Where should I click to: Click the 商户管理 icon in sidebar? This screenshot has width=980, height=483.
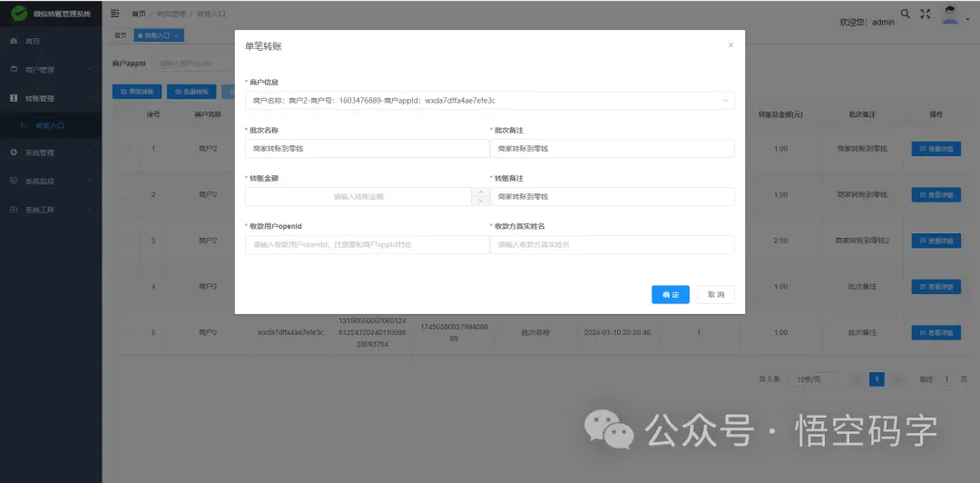pyautogui.click(x=14, y=69)
